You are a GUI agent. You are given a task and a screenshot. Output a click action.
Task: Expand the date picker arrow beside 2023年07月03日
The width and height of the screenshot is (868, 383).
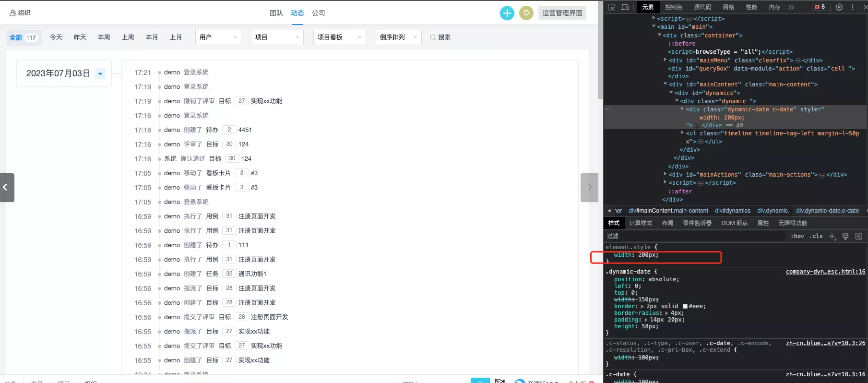pos(100,73)
